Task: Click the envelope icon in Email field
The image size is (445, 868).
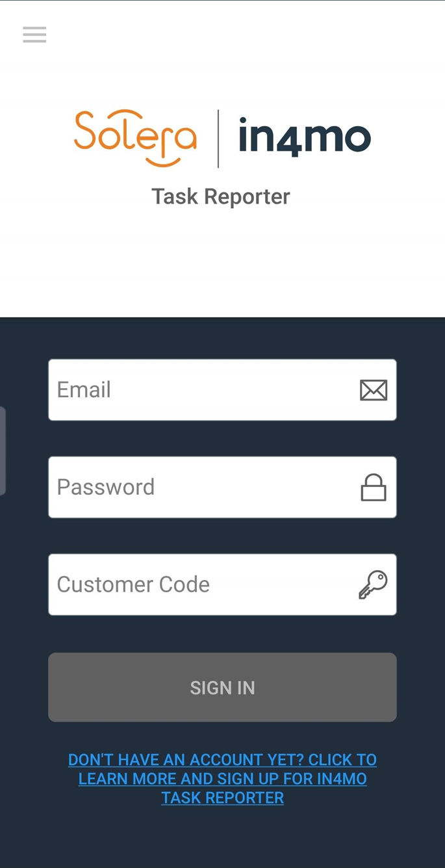Action: [374, 390]
